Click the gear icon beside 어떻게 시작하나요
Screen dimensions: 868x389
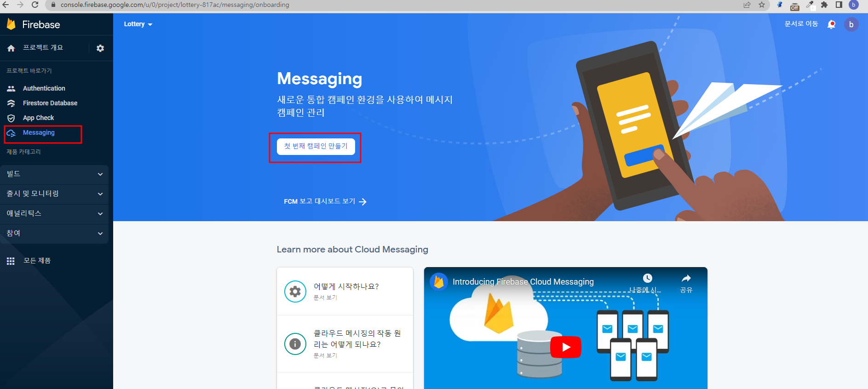295,292
